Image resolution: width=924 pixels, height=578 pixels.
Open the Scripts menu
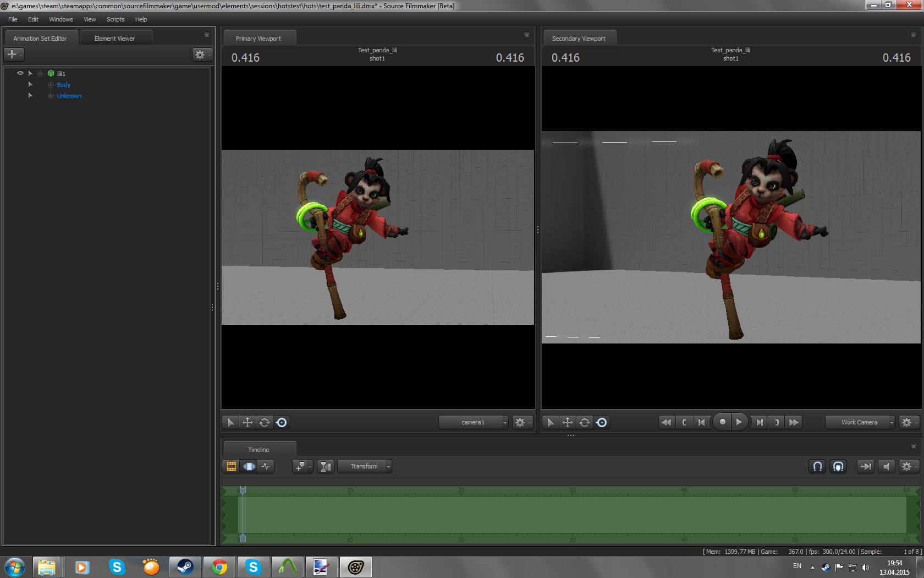tap(116, 19)
